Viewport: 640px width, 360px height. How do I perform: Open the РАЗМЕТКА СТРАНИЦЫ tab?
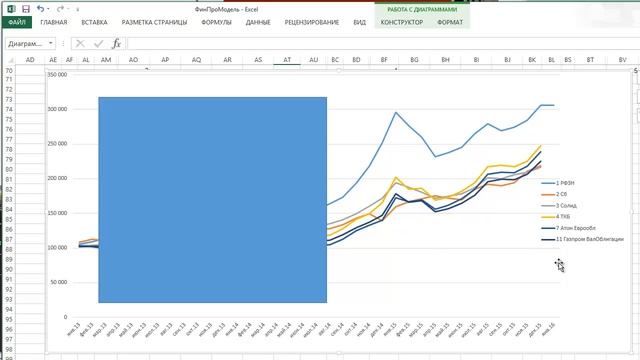154,22
